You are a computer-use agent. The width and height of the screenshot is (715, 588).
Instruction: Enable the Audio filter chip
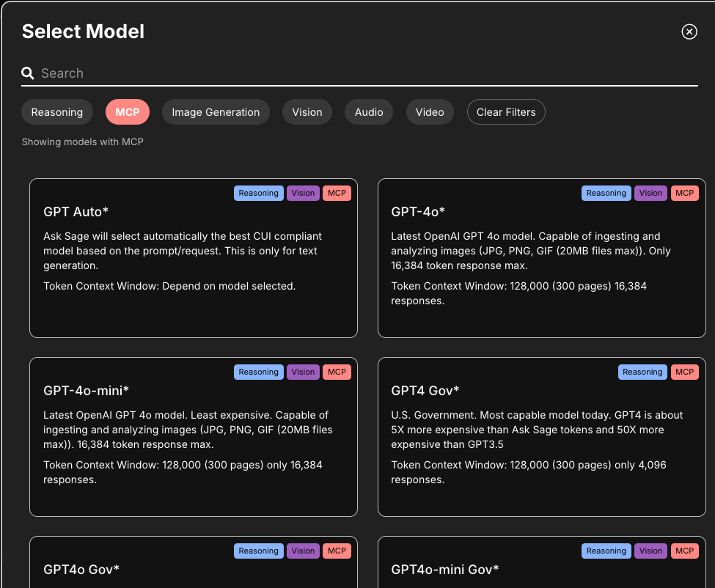click(x=369, y=112)
